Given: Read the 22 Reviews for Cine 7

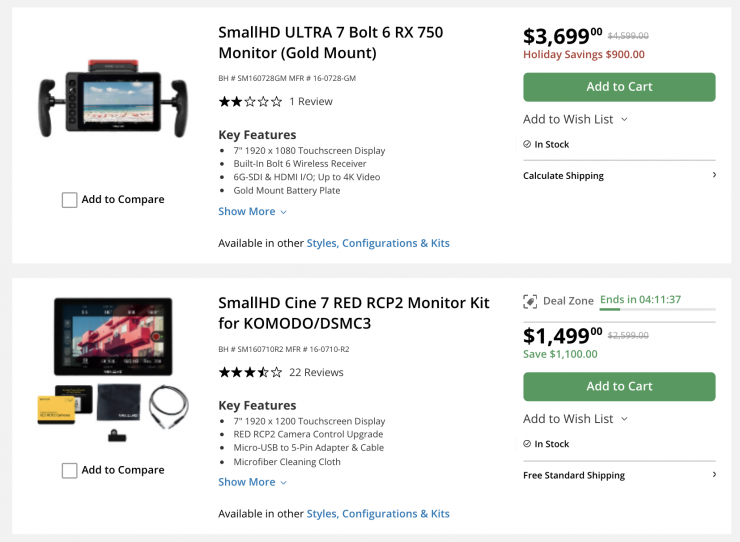Looking at the screenshot, I should [316, 373].
